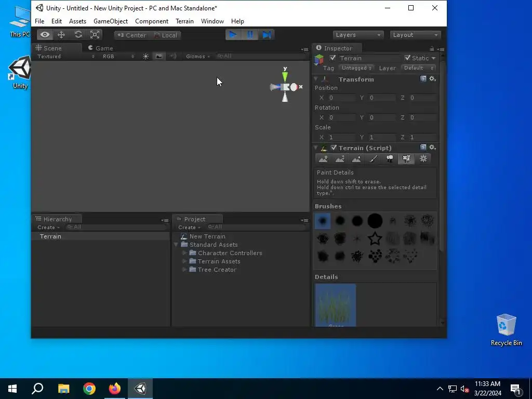
Task: Switch to the Scene tab
Action: [57, 48]
